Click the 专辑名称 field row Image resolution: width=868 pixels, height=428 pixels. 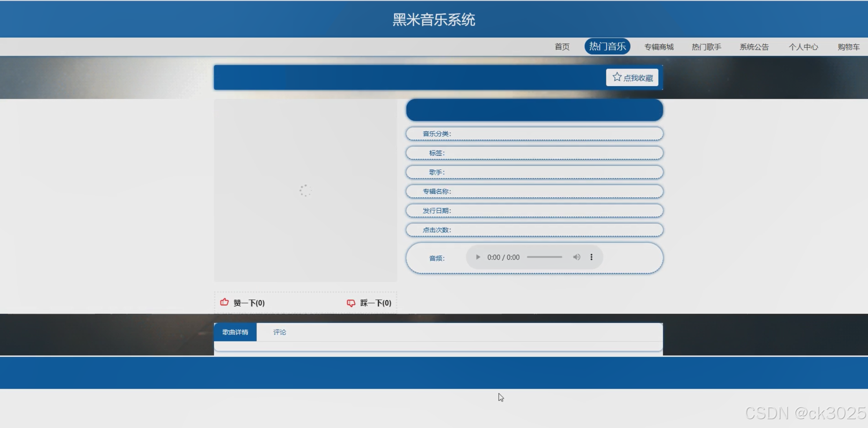(x=534, y=191)
